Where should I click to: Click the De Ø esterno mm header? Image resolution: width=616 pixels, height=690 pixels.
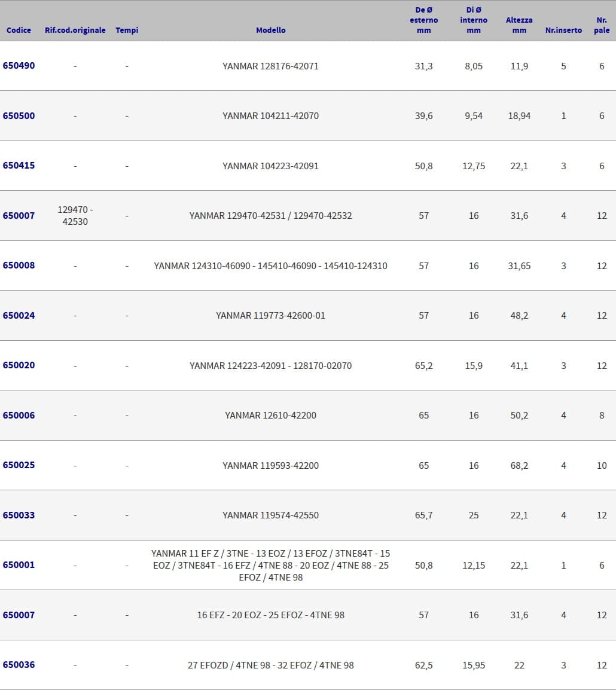423,20
